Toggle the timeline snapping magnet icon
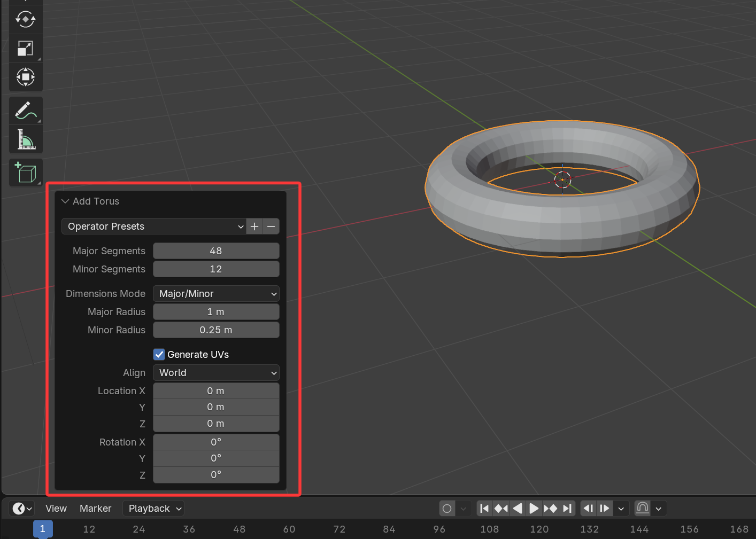The width and height of the screenshot is (756, 539). (643, 509)
